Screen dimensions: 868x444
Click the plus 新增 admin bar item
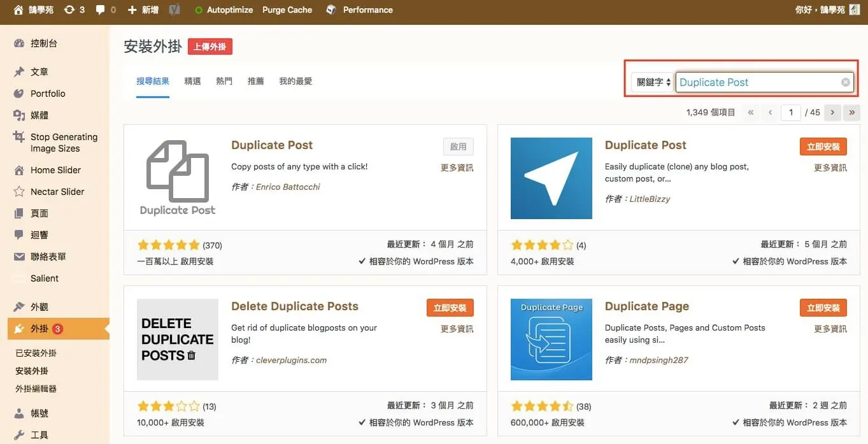(143, 10)
